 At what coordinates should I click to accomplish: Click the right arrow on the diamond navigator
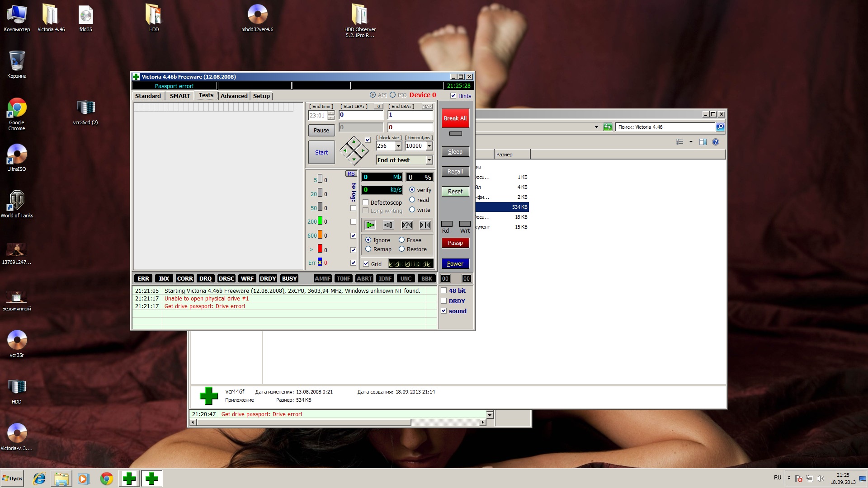(x=363, y=150)
